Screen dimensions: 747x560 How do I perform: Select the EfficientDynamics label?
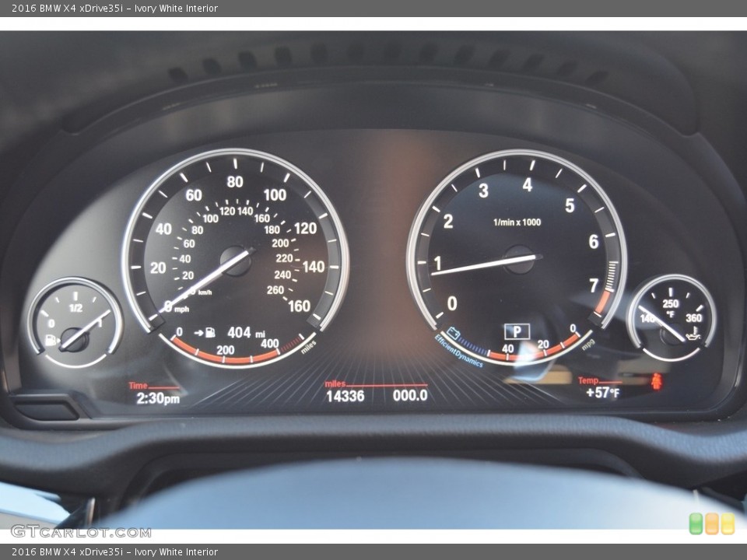(x=458, y=351)
